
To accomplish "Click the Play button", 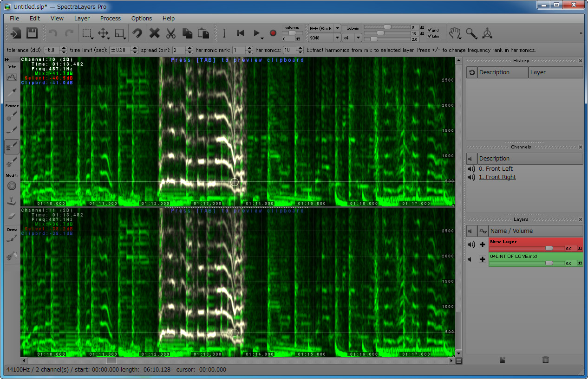I will [256, 33].
